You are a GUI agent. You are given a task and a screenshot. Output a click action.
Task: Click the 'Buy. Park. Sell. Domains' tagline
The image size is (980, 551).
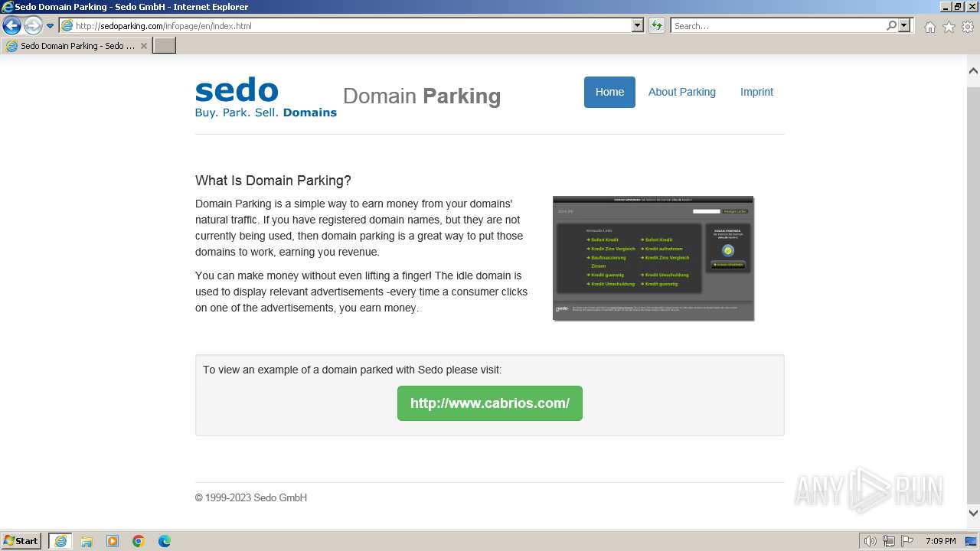tap(266, 112)
